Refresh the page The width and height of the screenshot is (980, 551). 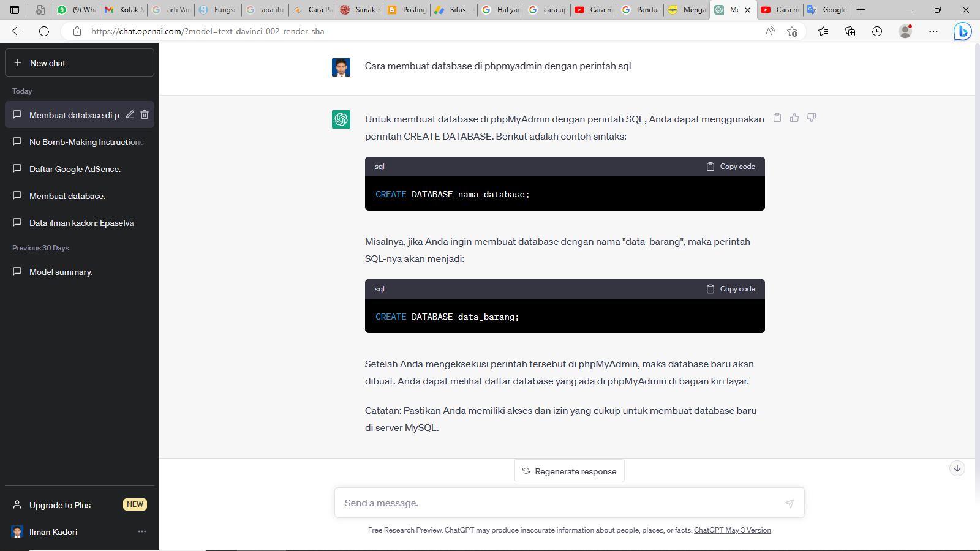[x=44, y=31]
